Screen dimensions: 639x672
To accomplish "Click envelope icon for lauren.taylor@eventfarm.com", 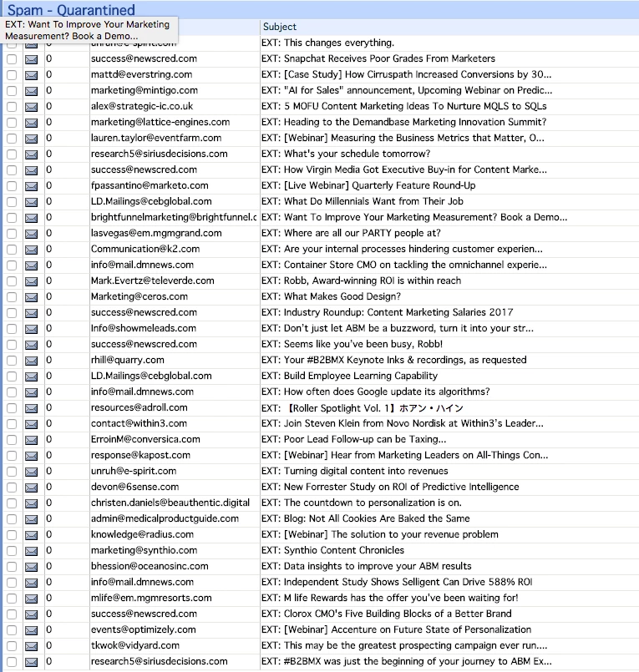I will (31, 139).
